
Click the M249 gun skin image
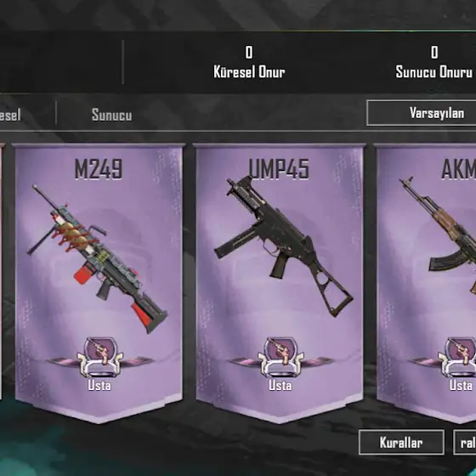(x=97, y=258)
